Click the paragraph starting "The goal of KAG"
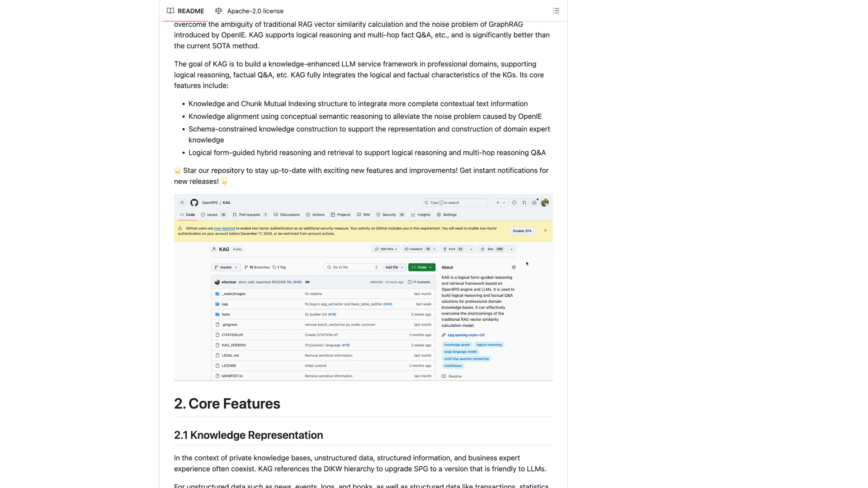 [x=359, y=75]
